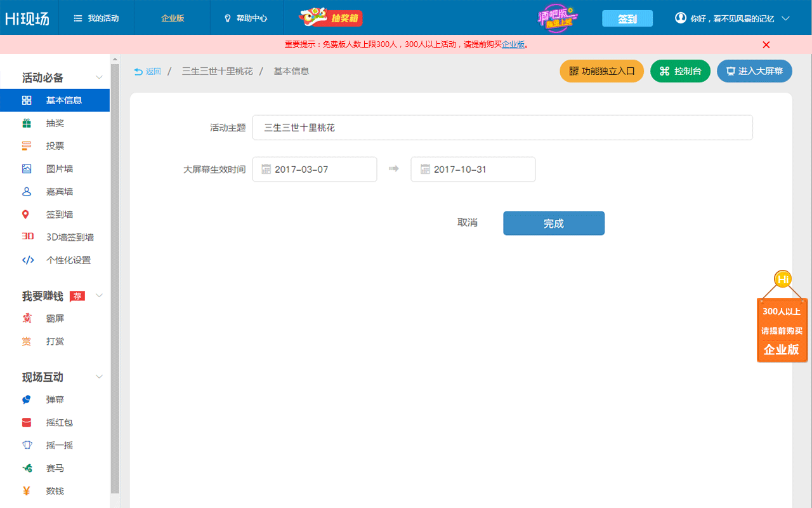Viewport: 812px width, 508px height.
Task: Click the 赛马 horse icon
Action: [27, 469]
